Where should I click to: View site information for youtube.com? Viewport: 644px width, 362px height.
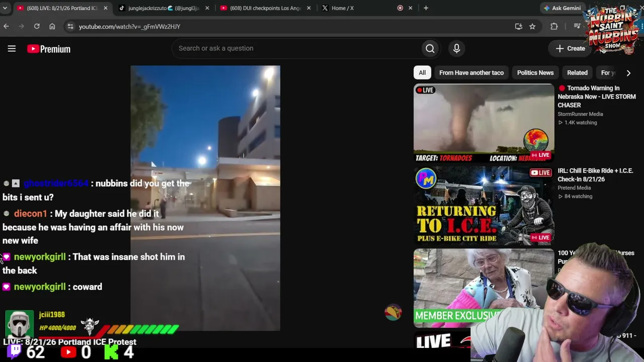pos(70,27)
